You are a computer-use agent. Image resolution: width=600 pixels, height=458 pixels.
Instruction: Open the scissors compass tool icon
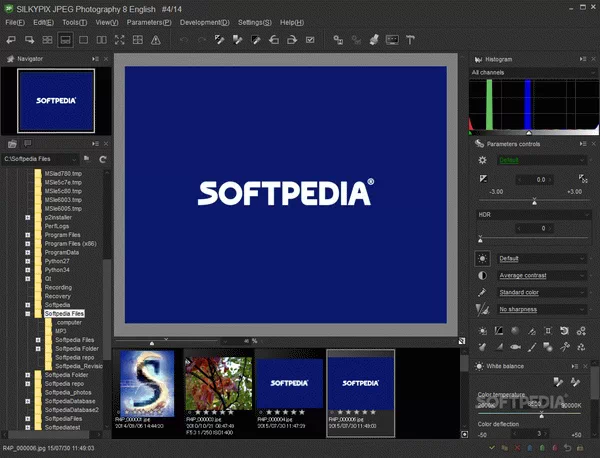(564, 347)
